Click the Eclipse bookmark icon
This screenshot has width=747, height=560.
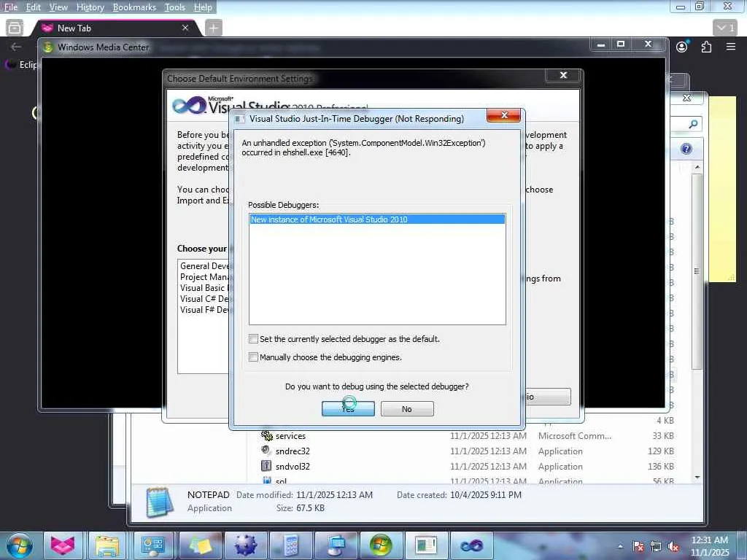pyautogui.click(x=10, y=64)
